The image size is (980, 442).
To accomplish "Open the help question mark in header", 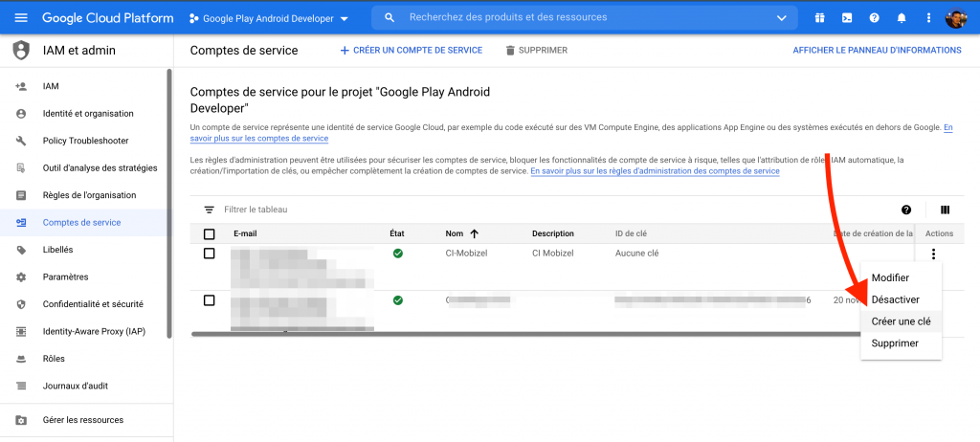I will point(874,18).
